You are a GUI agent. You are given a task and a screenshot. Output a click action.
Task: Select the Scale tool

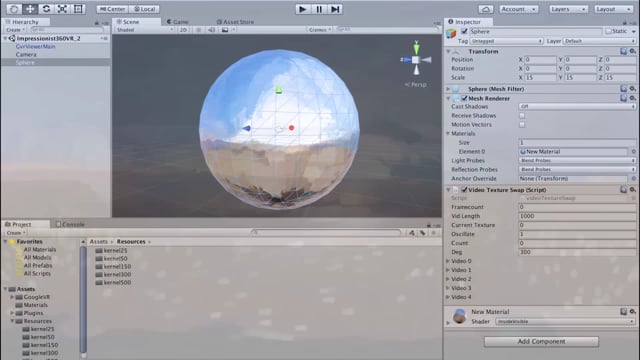coord(62,9)
